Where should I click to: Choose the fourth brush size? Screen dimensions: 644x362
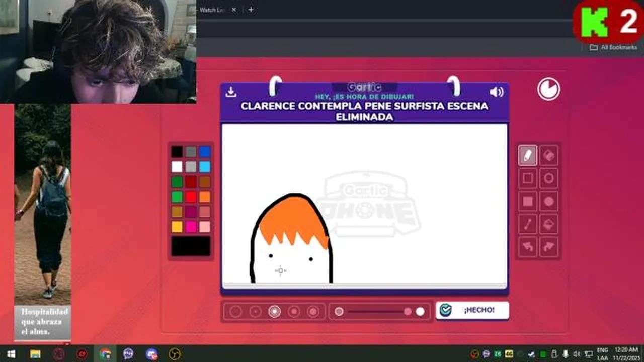point(294,312)
